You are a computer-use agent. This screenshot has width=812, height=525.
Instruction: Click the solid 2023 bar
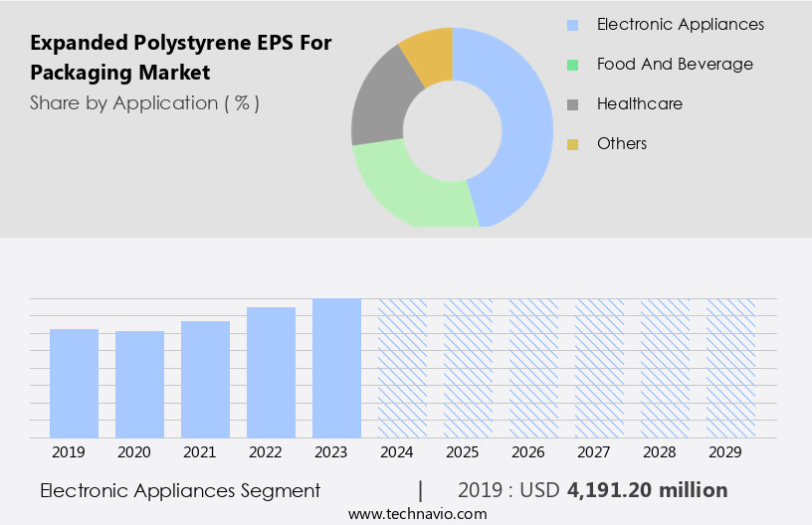tap(336, 368)
